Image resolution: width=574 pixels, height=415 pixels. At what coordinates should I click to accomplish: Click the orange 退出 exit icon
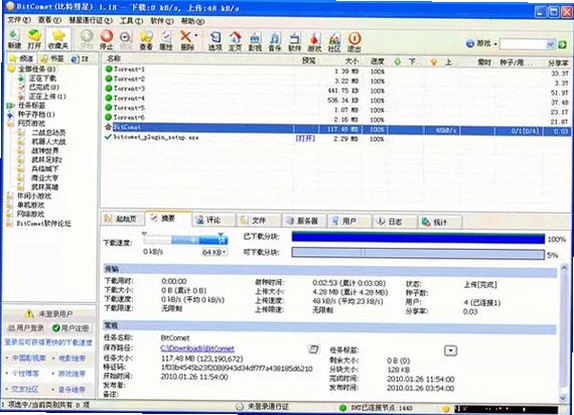tap(354, 41)
